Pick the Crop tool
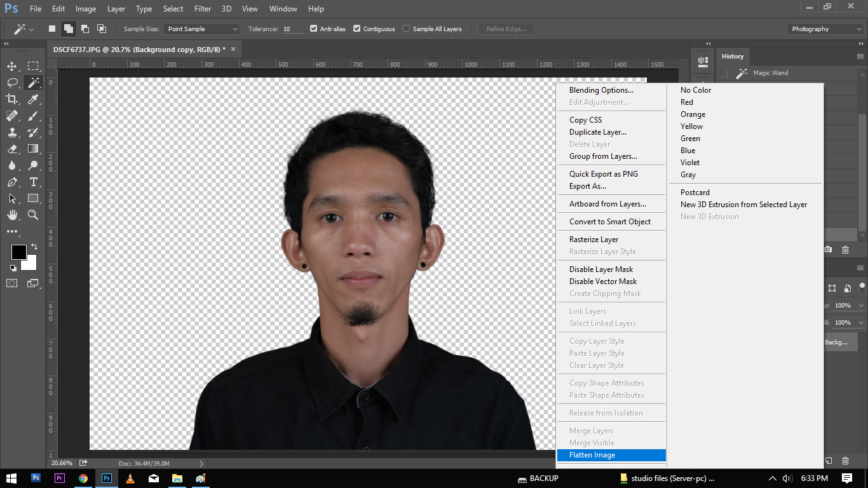 12,99
